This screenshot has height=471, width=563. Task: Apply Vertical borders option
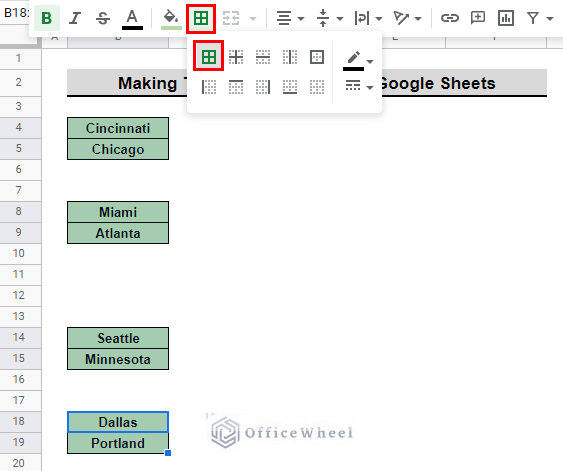click(290, 57)
